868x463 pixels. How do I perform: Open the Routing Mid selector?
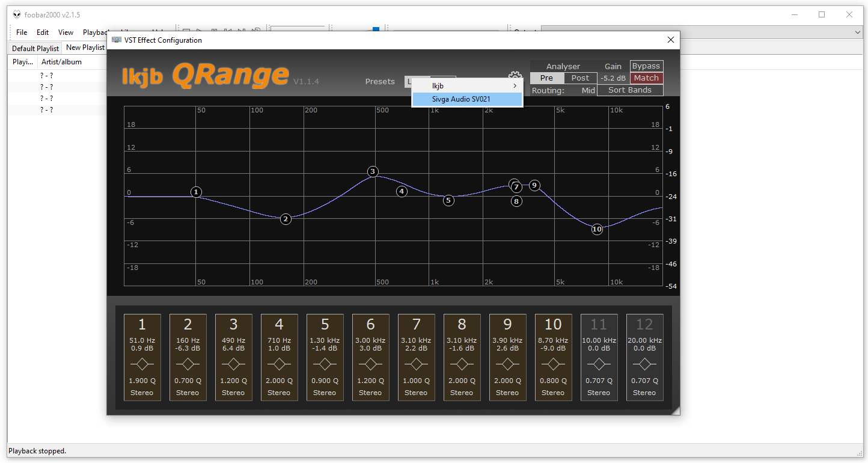588,90
